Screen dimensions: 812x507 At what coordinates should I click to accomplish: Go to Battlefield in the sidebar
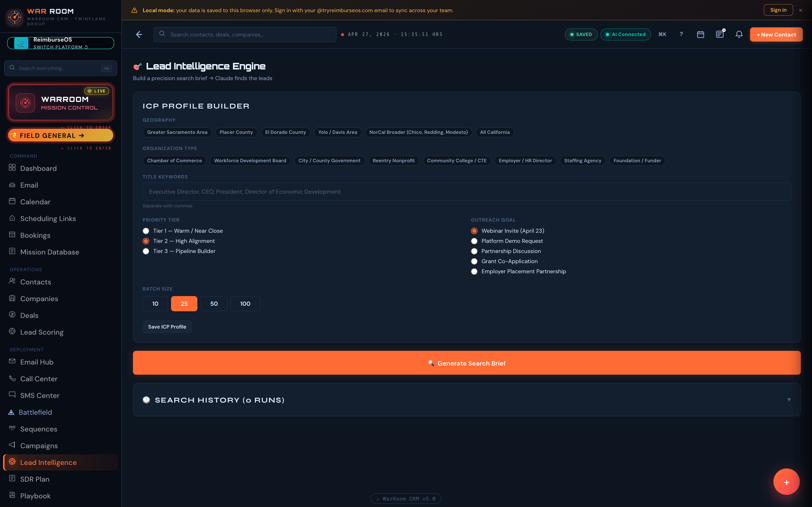pos(35,412)
